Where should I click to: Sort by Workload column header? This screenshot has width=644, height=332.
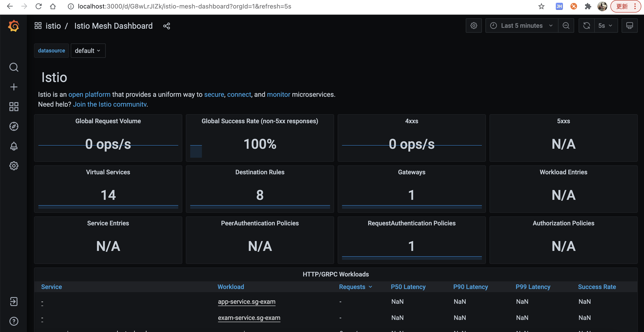pos(231,287)
